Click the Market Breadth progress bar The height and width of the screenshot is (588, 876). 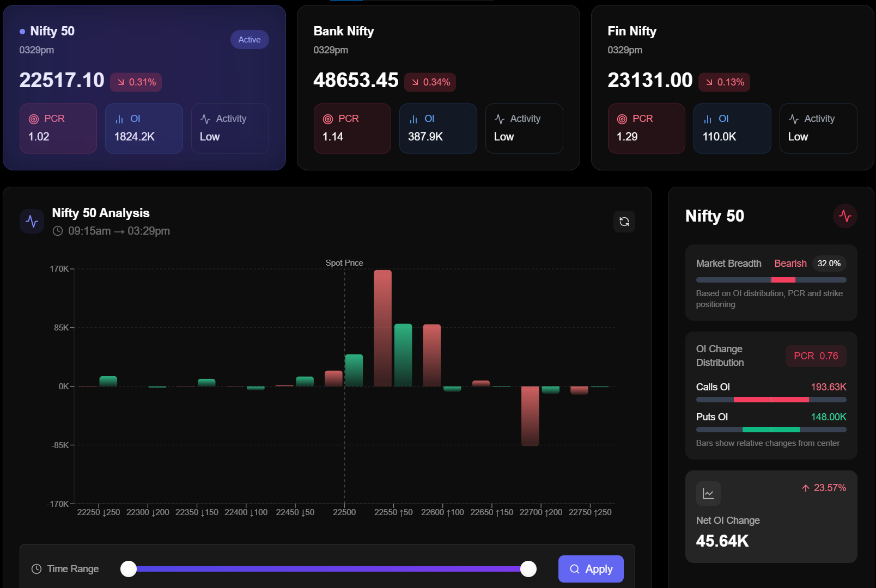(x=771, y=280)
